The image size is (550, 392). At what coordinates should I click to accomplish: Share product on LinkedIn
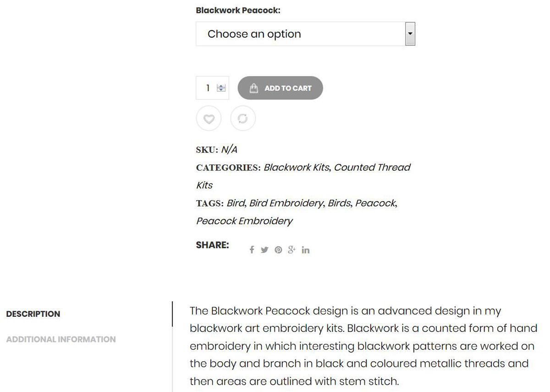306,250
